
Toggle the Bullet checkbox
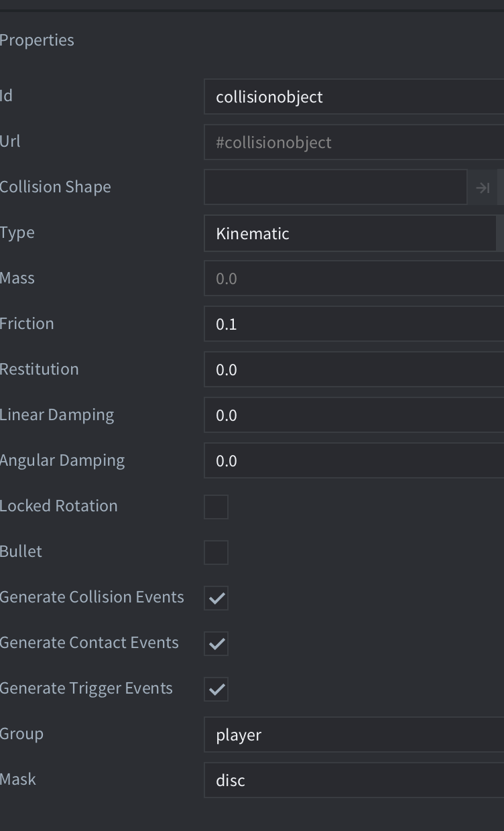216,552
